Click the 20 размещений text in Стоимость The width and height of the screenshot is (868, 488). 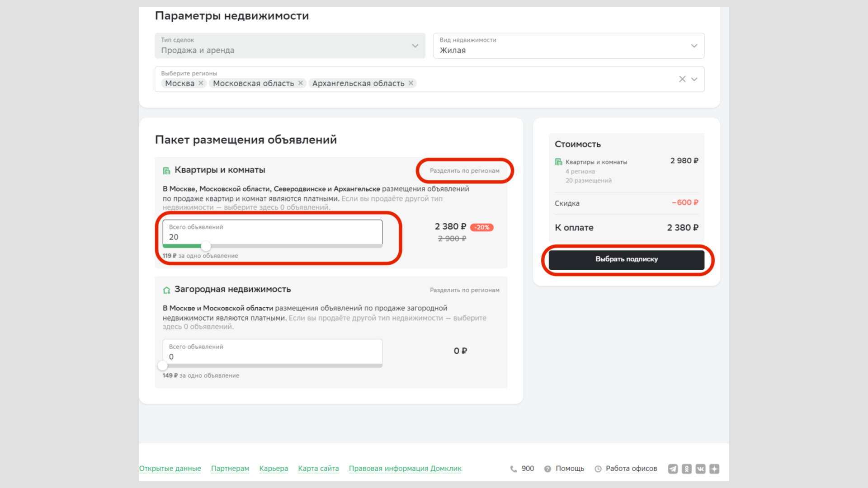pos(589,181)
